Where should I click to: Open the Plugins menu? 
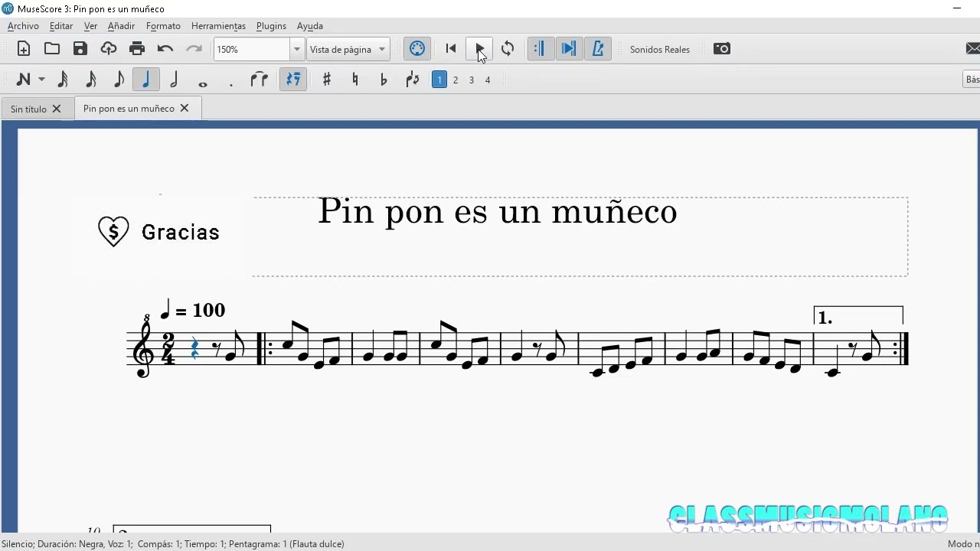[x=271, y=26]
